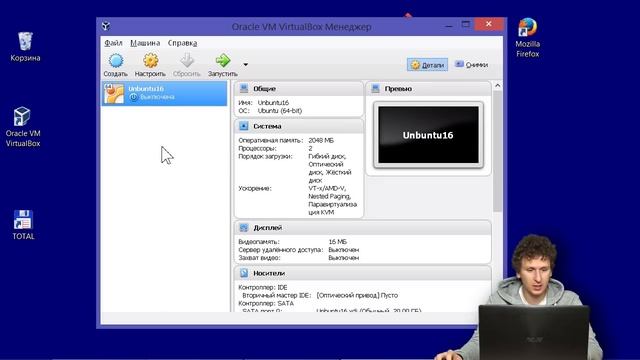Click the Unbuntu16 OS icon in list
This screenshot has height=360, width=640.
[x=114, y=93]
